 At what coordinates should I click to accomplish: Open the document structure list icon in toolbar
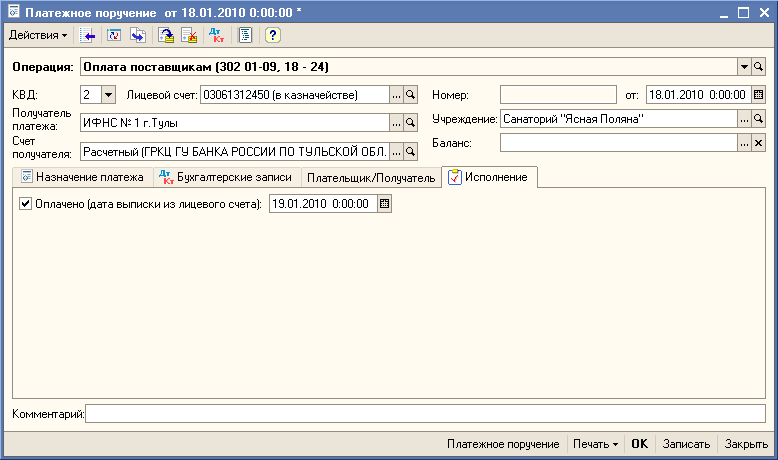[x=245, y=36]
